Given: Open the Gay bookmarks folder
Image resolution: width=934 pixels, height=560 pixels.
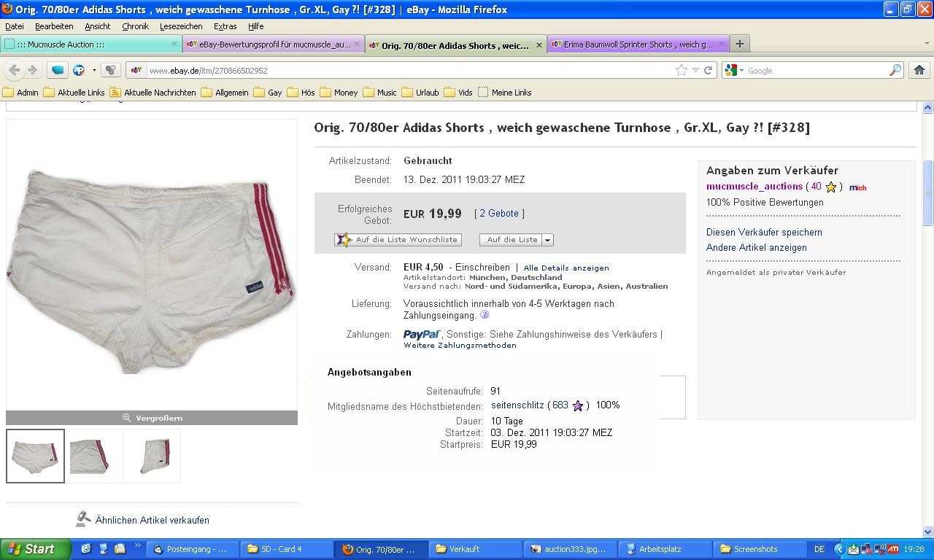Looking at the screenshot, I should (x=268, y=93).
